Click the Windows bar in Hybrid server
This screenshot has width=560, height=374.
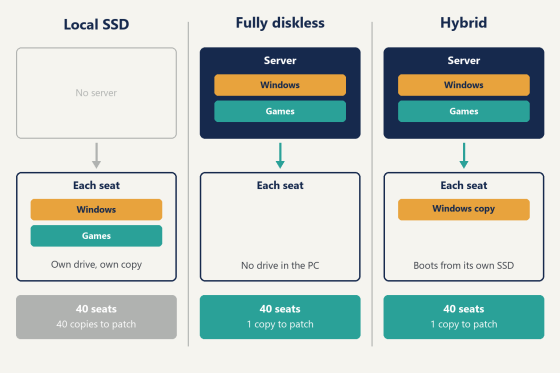(x=464, y=85)
